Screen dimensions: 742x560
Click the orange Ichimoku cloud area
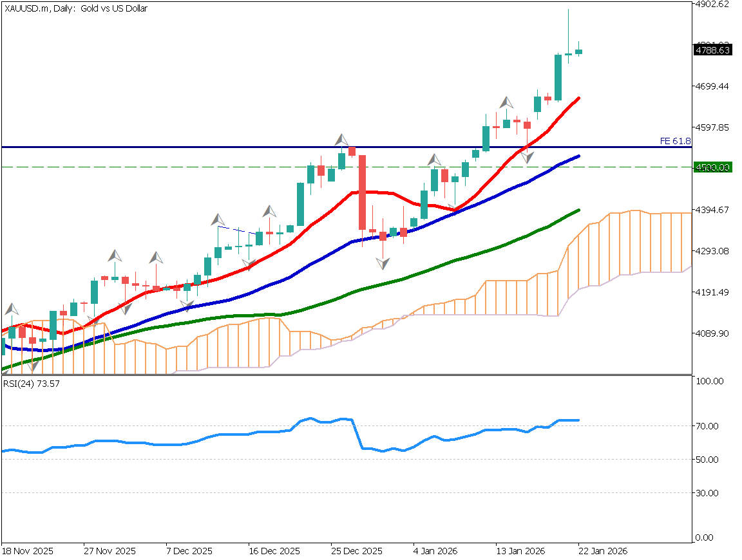[x=631, y=245]
